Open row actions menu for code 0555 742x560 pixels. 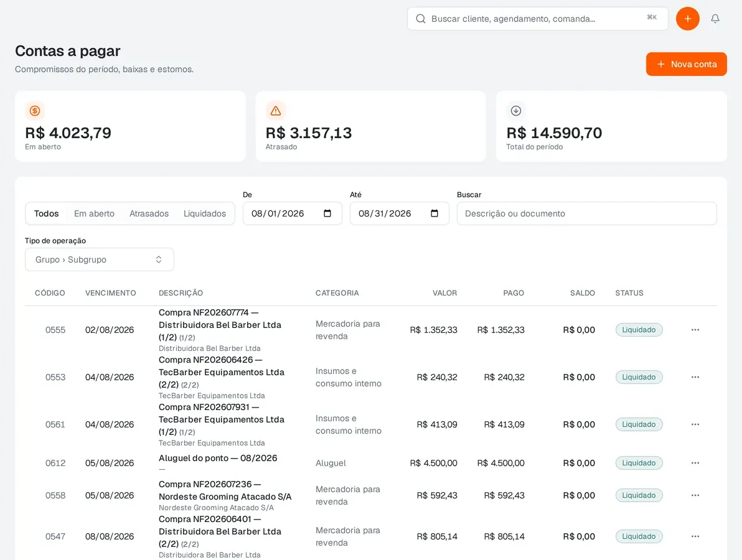click(x=695, y=330)
